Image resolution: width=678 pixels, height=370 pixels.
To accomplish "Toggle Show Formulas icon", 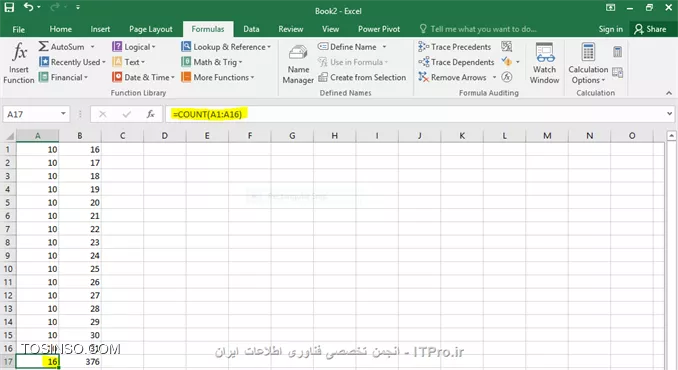I will pyautogui.click(x=506, y=47).
